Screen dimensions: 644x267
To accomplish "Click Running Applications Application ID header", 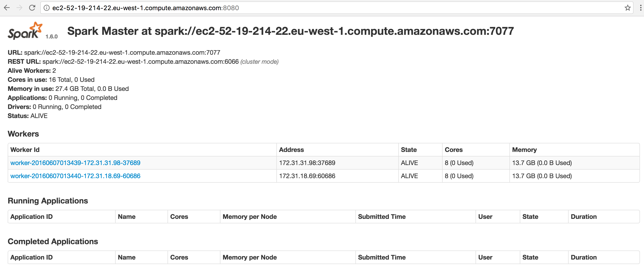I will [32, 217].
